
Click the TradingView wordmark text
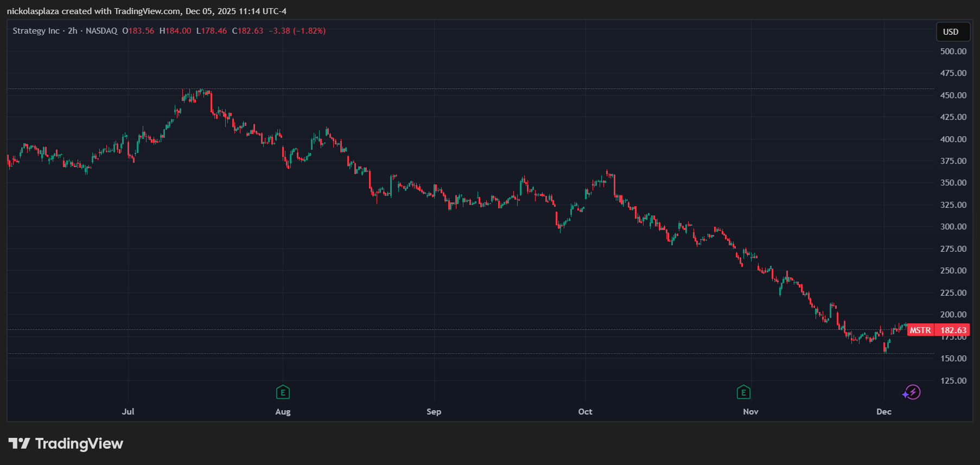coord(79,444)
